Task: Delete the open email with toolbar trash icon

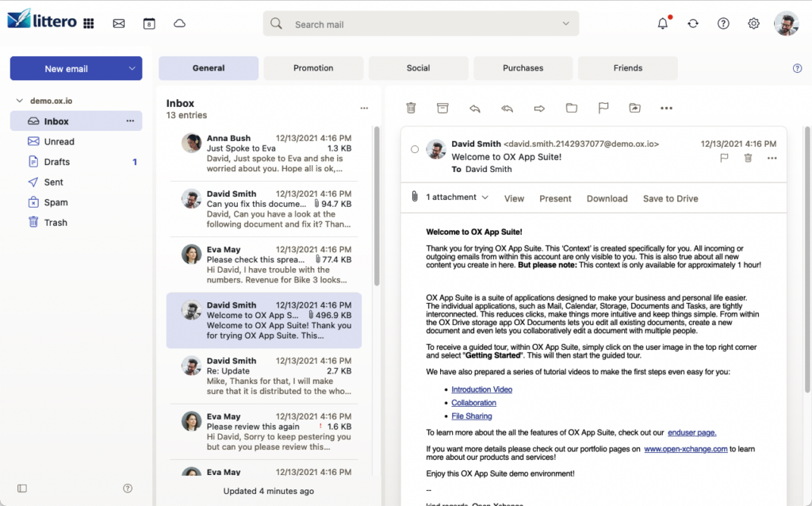Action: tap(411, 108)
